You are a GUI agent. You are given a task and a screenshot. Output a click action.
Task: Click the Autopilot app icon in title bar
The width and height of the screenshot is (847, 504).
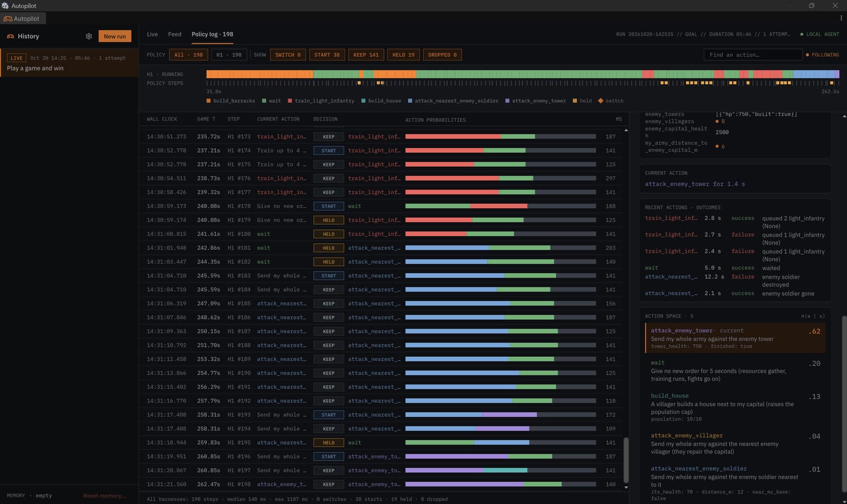[5, 6]
